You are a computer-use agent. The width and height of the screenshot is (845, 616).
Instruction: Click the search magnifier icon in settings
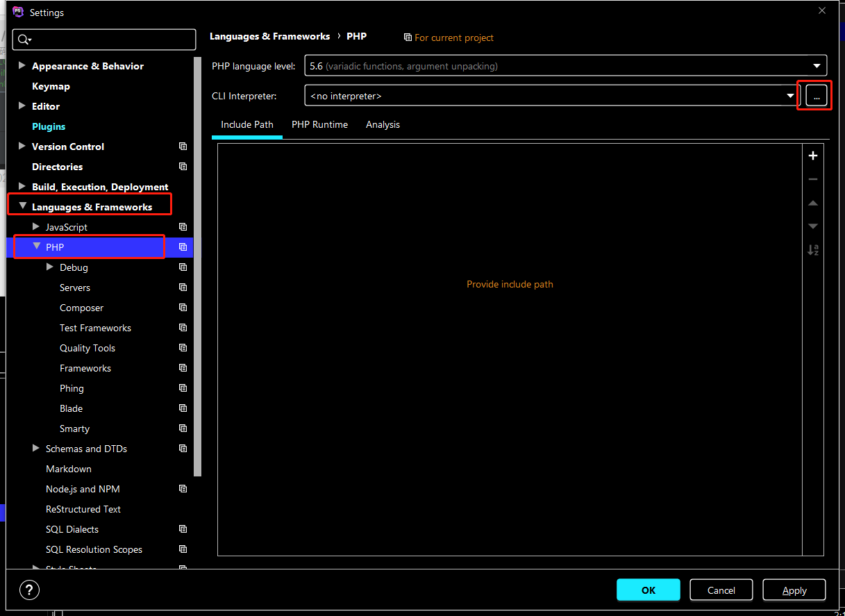point(24,40)
